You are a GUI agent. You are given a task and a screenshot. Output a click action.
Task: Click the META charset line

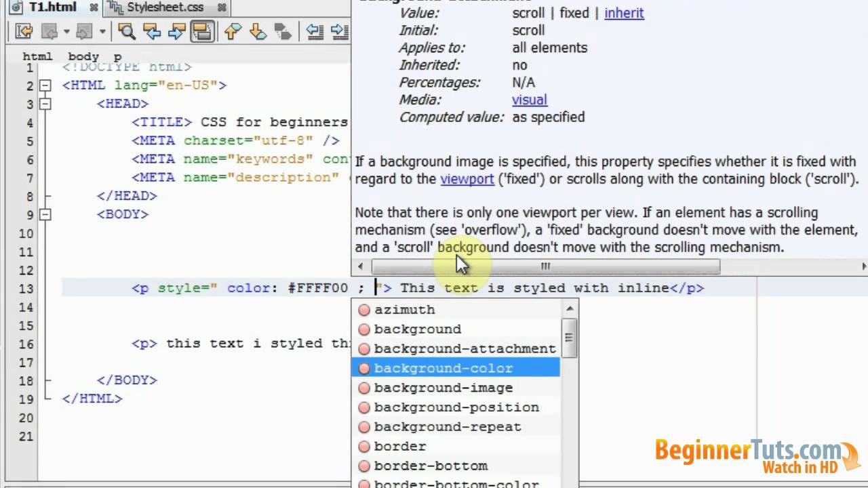coord(235,140)
